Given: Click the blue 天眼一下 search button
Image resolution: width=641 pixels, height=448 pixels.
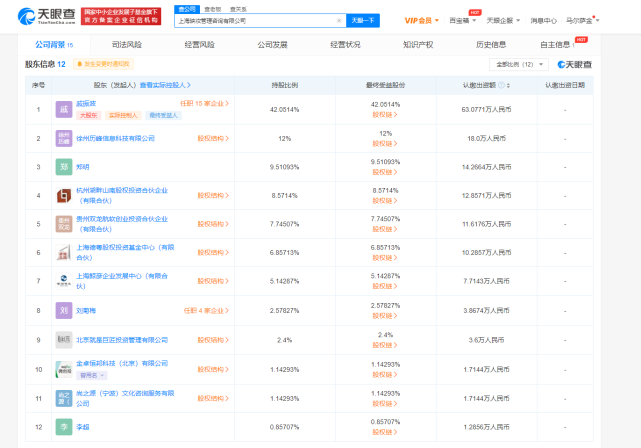Looking at the screenshot, I should click(x=363, y=20).
